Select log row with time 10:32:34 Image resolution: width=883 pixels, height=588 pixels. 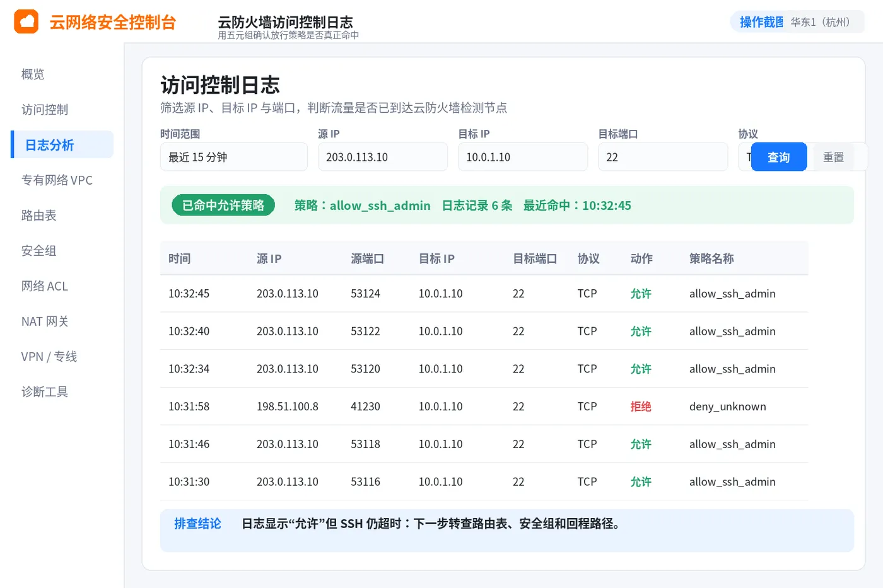pyautogui.click(x=484, y=369)
